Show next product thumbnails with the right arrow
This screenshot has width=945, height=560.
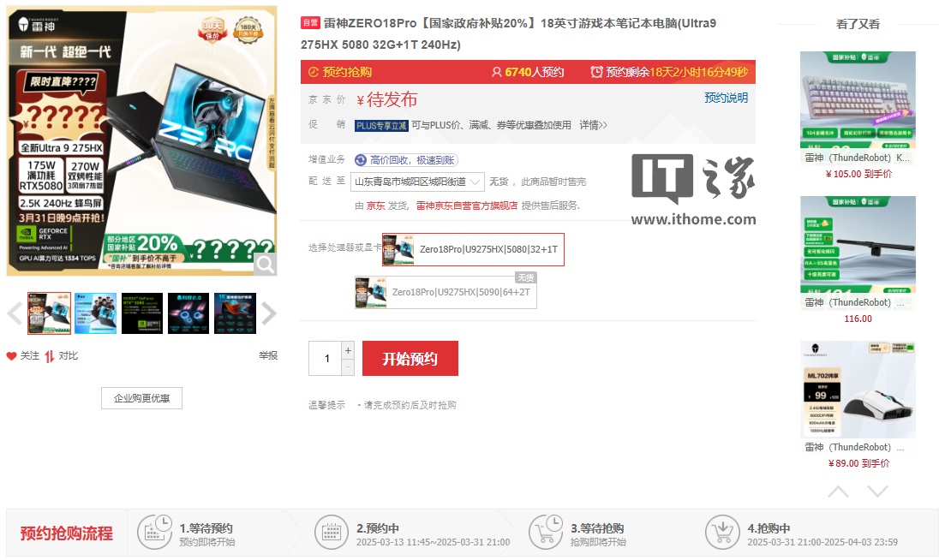pyautogui.click(x=269, y=313)
